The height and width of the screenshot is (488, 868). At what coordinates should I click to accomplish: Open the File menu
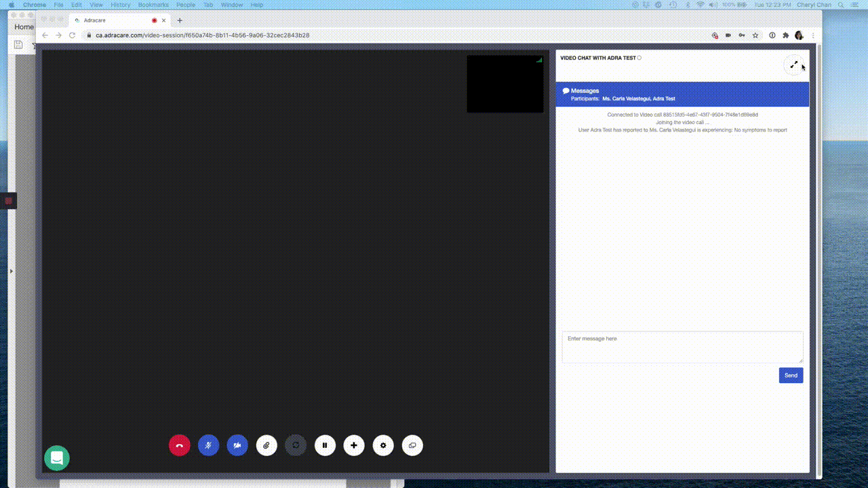click(x=58, y=4)
